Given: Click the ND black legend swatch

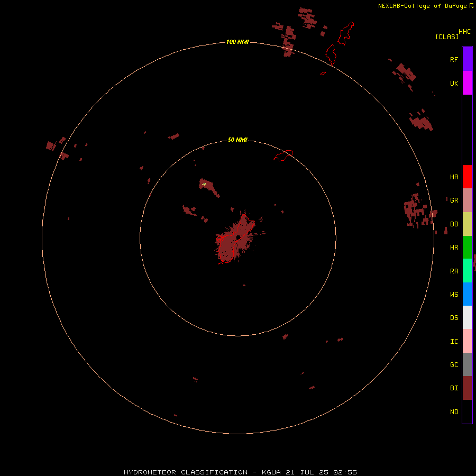Looking at the screenshot, I should pyautogui.click(x=467, y=411).
